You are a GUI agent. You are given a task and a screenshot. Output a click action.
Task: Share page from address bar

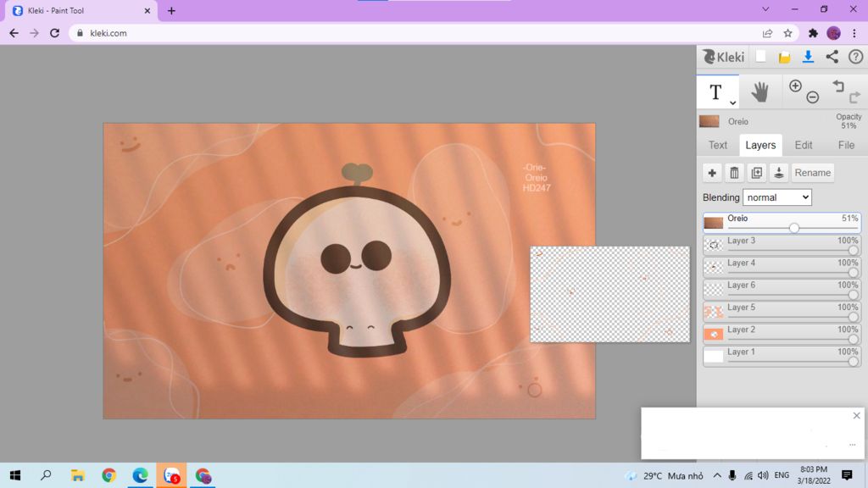[x=767, y=33]
